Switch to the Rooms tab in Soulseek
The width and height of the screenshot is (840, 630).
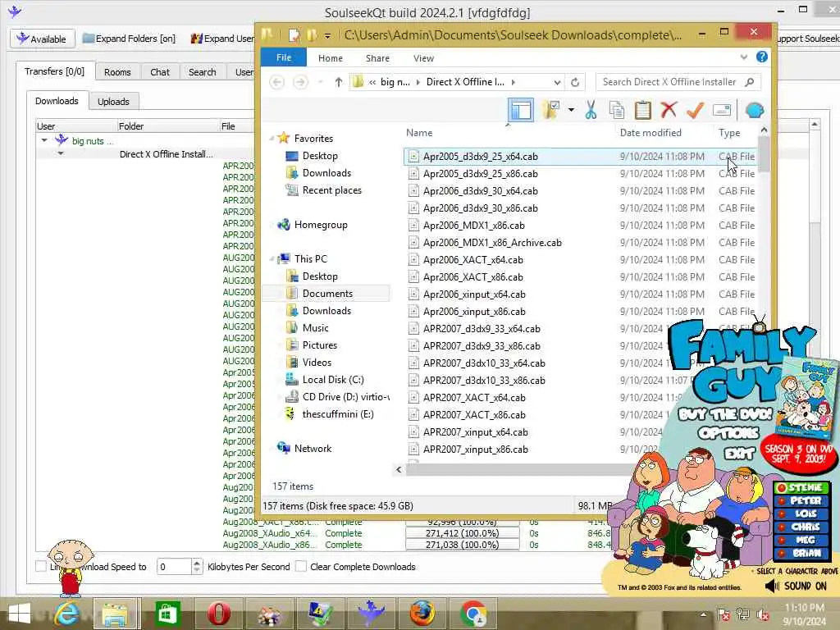117,72
